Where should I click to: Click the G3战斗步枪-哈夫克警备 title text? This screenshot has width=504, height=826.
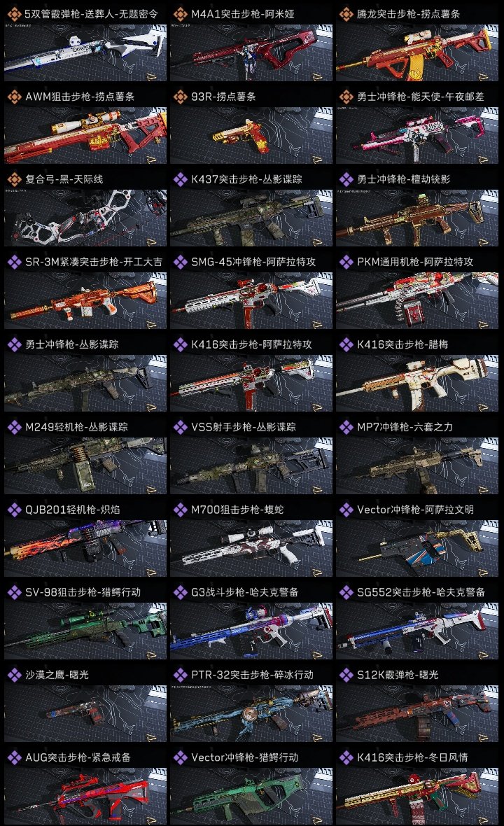point(245,592)
